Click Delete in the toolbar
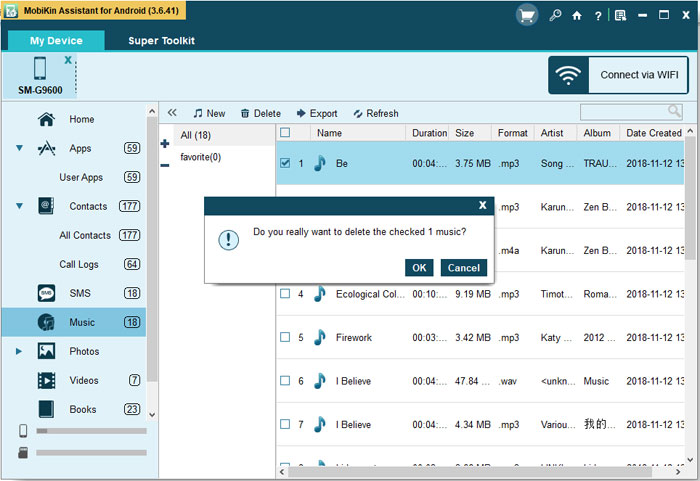This screenshot has width=700, height=481. click(261, 113)
